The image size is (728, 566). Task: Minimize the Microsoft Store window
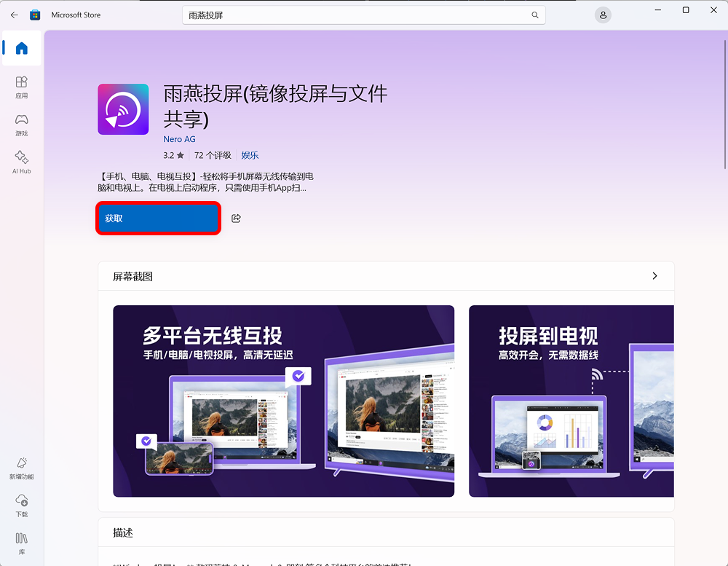tap(658, 9)
